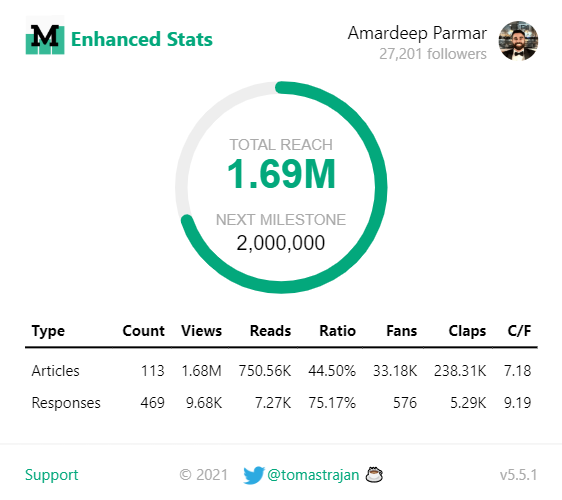Viewport: 562px width, 500px height.
Task: Click the coffee cup donation icon
Action: pos(374,475)
